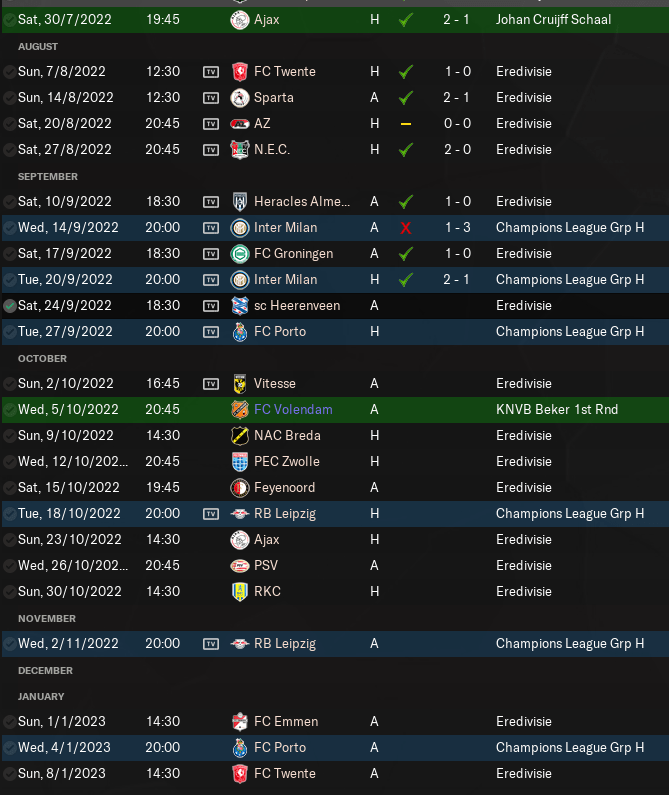Click the PSV club logo
669x795 pixels.
(x=239, y=566)
